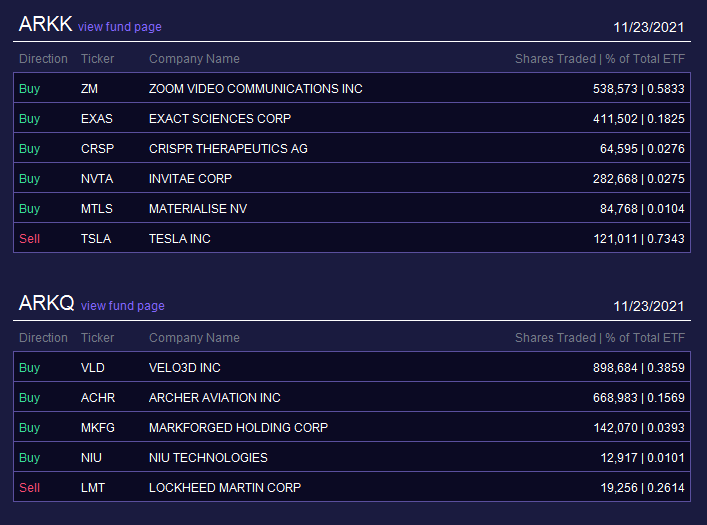
Task: Click the Direction header in ARKQ table
Action: 43,338
